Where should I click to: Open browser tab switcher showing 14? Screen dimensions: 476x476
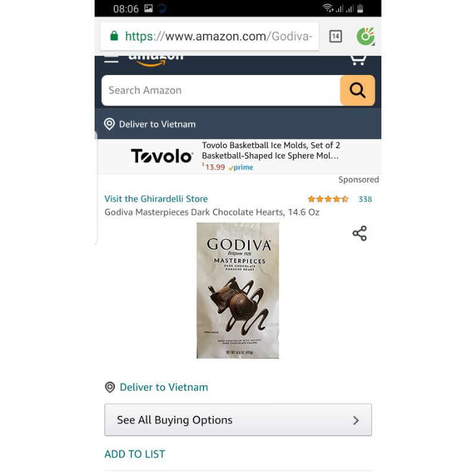click(x=336, y=36)
